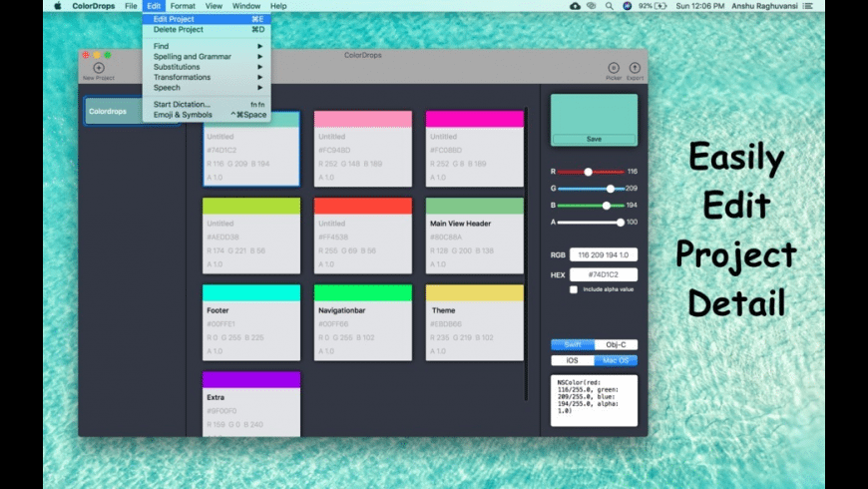The image size is (868, 489).
Task: Open the Apple menu
Action: tap(58, 6)
